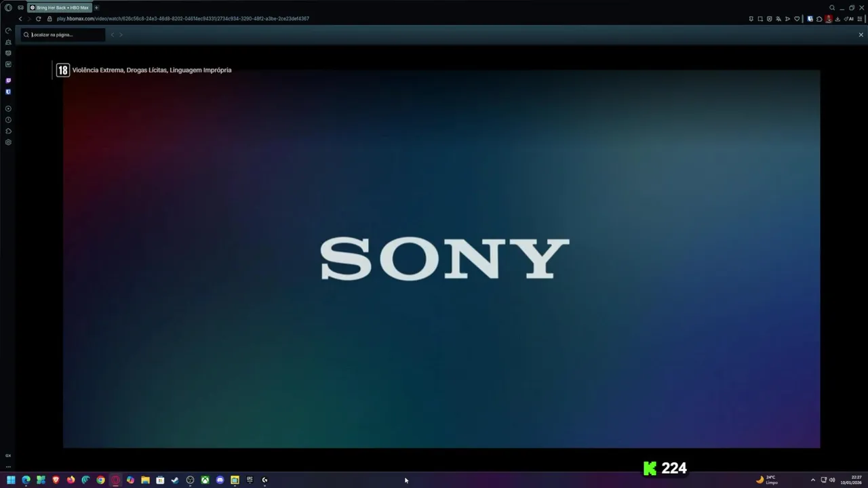Launch Brave browser from taskbar
The image size is (868, 488).
(56, 480)
